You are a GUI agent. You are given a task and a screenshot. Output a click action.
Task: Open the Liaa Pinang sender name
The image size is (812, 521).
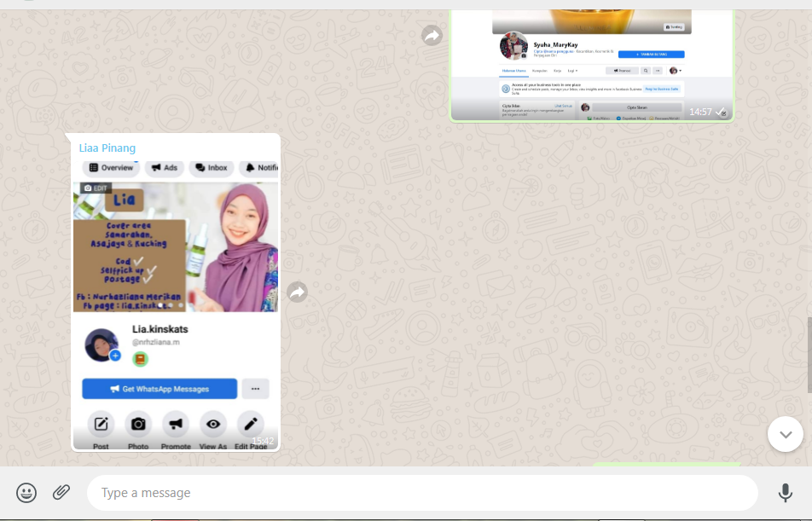(107, 148)
